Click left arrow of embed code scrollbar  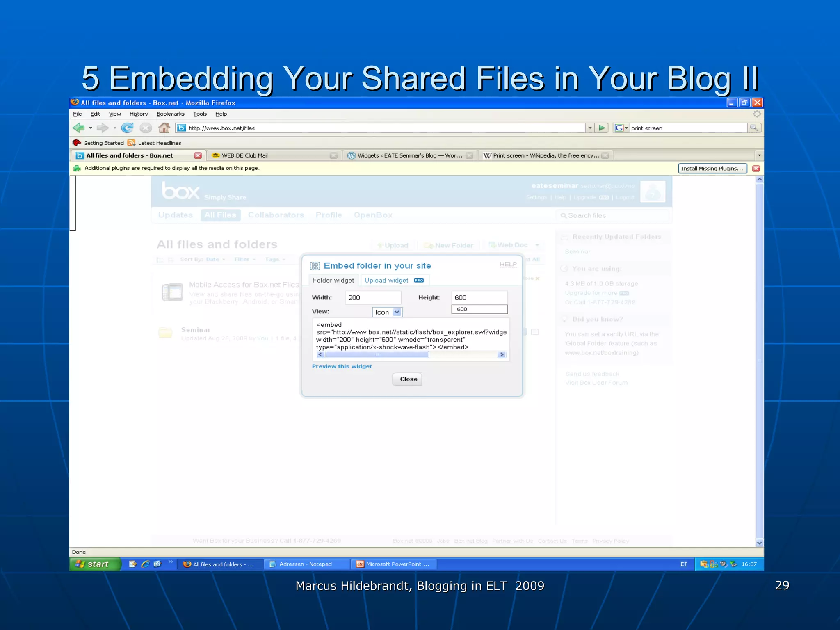click(321, 355)
